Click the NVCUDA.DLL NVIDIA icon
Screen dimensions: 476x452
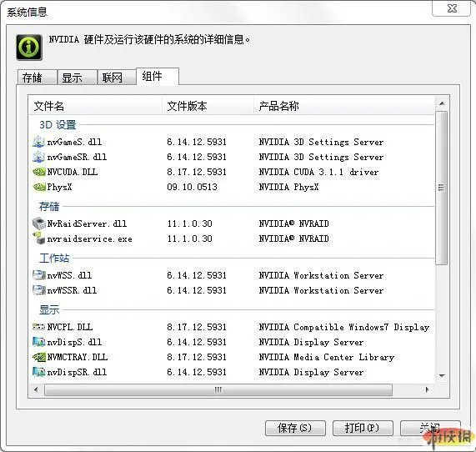click(39, 172)
